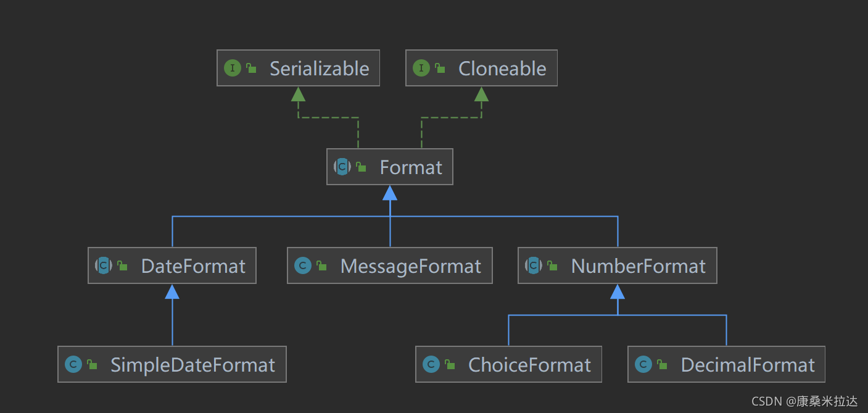Viewport: 868px width, 413px height.
Task: Click the Cloneable interface icon
Action: (x=421, y=68)
